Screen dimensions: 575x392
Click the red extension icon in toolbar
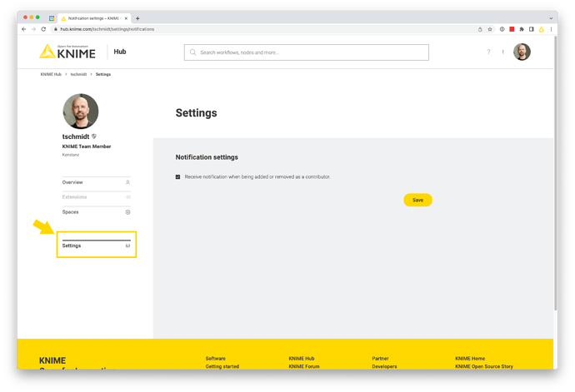coord(512,29)
